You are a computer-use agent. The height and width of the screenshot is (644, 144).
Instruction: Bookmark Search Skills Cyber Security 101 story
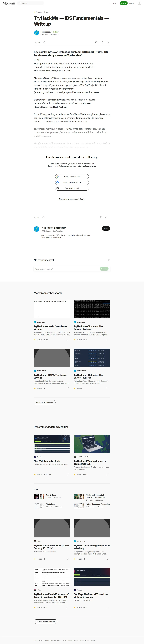68,559
